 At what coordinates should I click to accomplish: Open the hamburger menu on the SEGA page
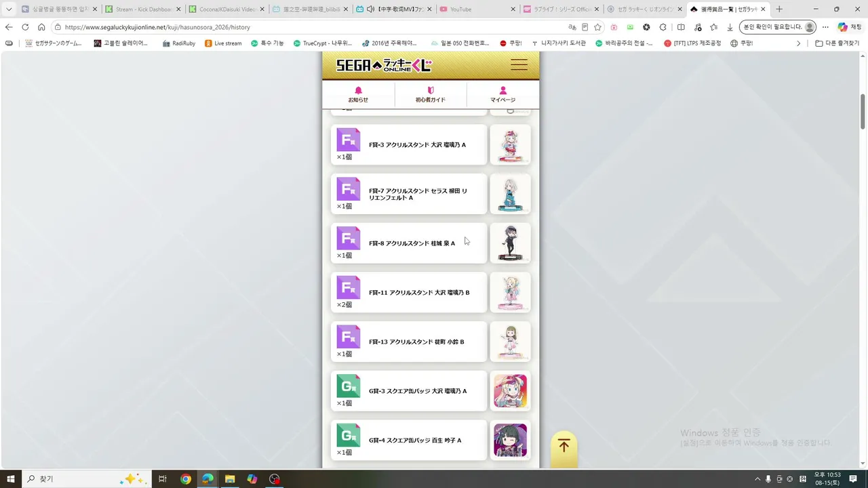519,65
